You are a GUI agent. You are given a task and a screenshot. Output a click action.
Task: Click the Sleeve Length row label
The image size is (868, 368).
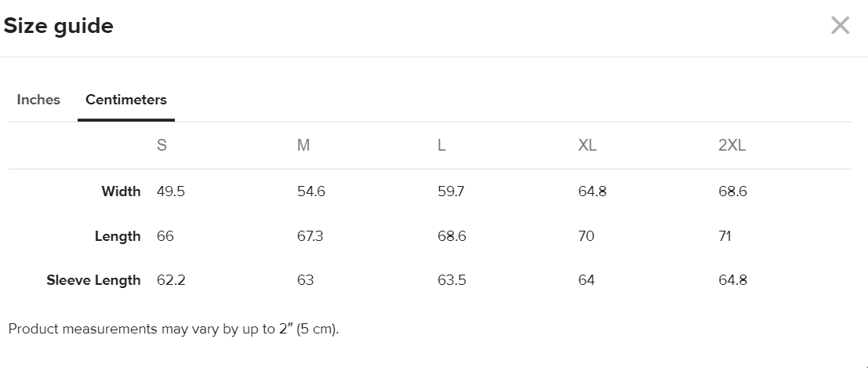pos(93,280)
